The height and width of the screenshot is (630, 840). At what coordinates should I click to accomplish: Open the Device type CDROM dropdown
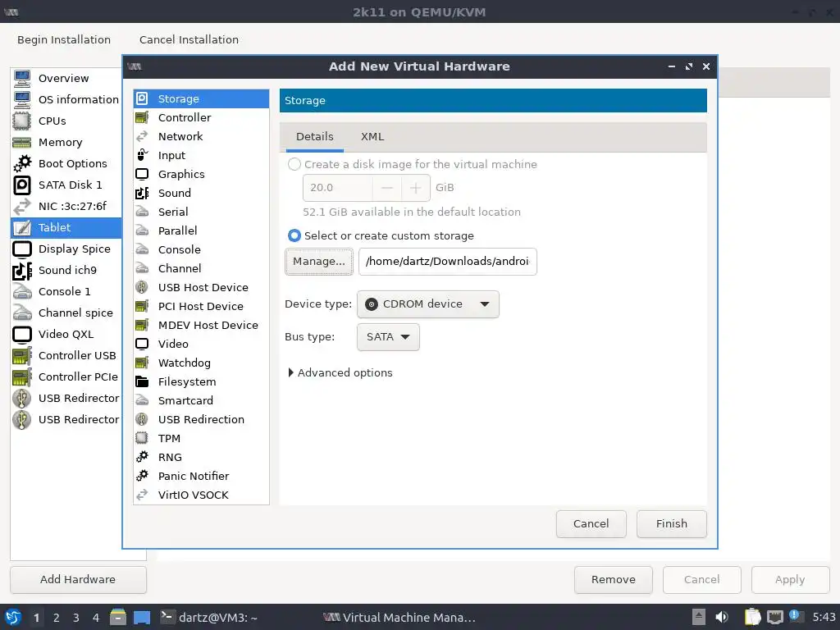[x=428, y=304]
